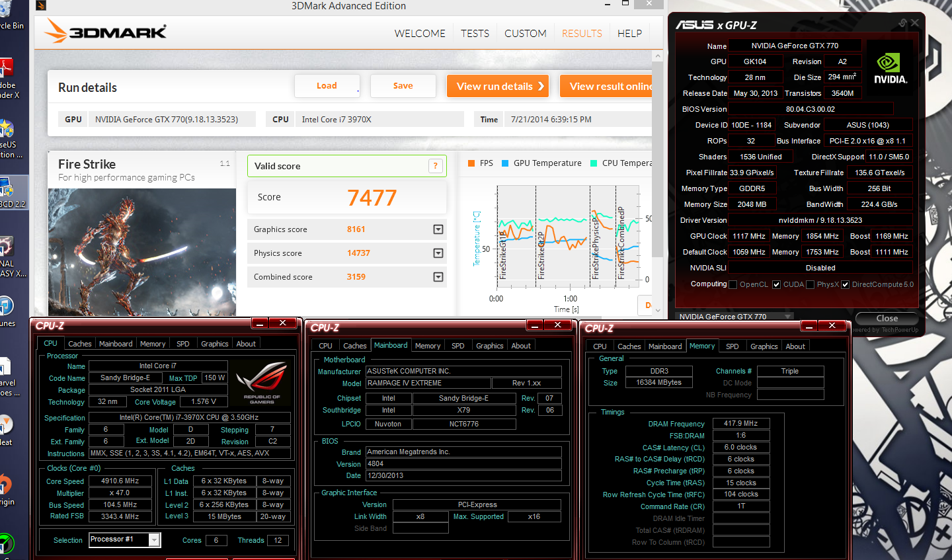Toggle the CUDA checkbox in GPU-Z
This screenshot has width=952, height=560.
(x=776, y=284)
